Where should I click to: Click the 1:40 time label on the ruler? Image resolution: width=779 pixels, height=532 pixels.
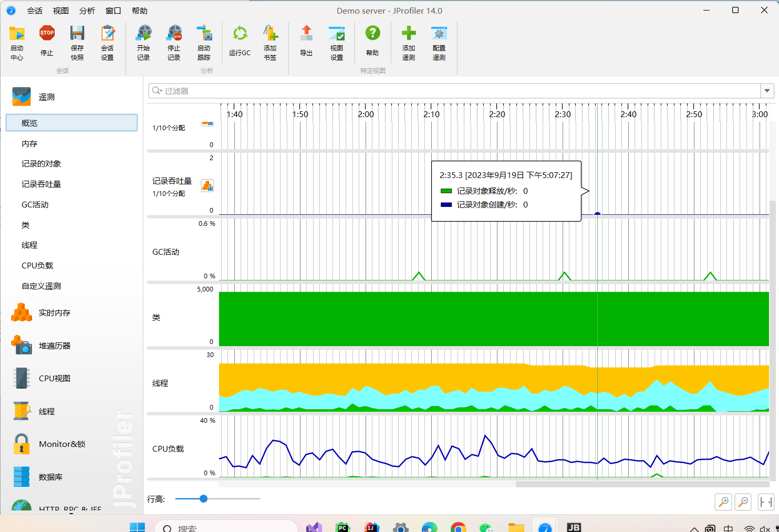coord(234,114)
